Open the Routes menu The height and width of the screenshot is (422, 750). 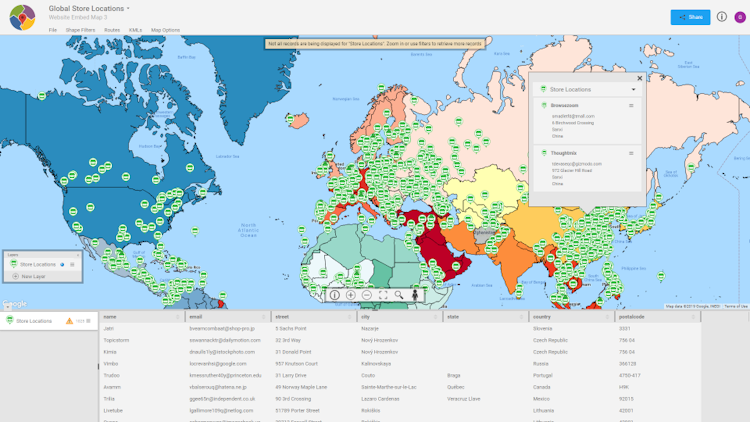(112, 30)
